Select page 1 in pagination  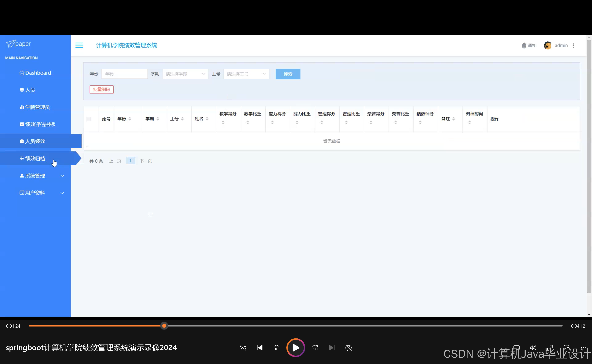[x=130, y=161]
